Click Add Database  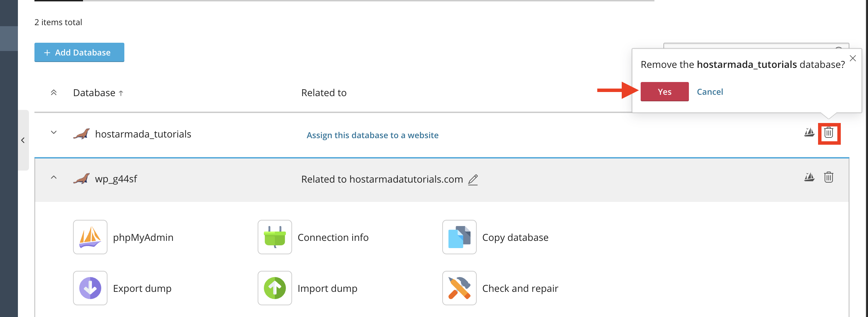tap(79, 52)
